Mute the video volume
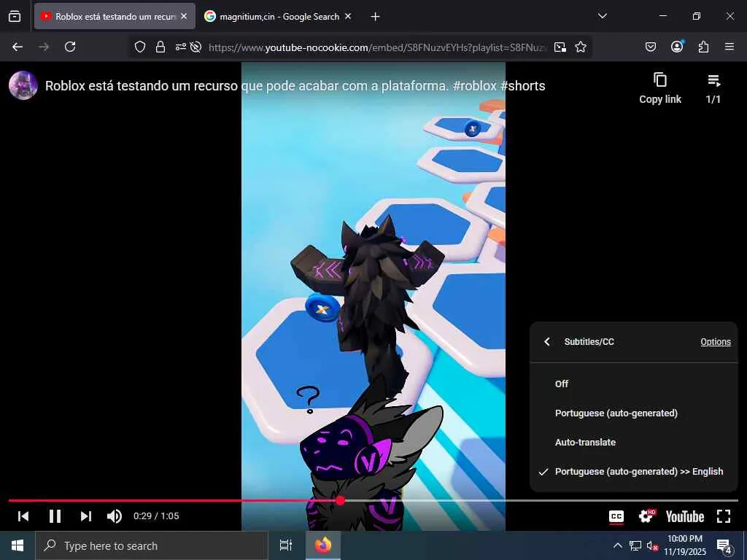747x560 pixels. click(x=115, y=516)
